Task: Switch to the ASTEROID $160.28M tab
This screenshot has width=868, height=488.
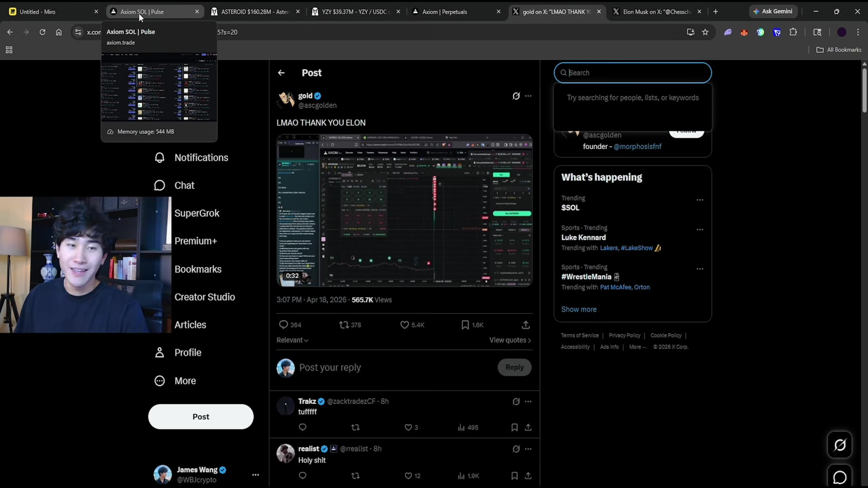Action: click(x=255, y=12)
